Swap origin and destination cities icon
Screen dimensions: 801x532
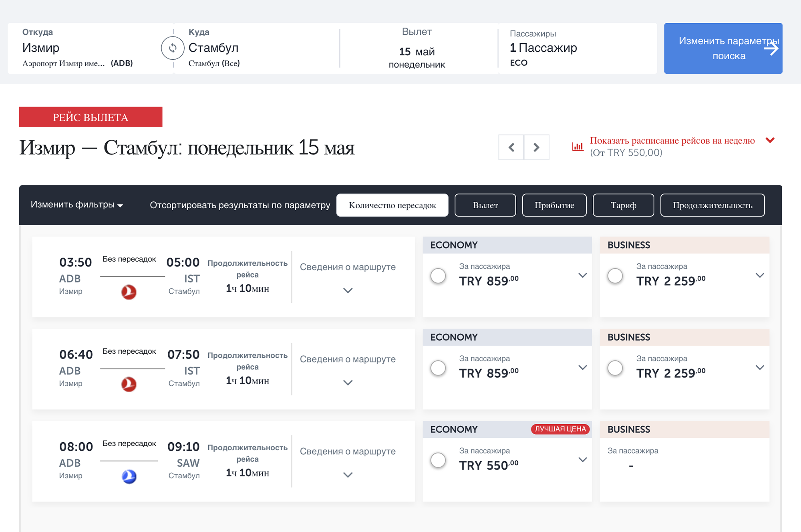pos(173,48)
